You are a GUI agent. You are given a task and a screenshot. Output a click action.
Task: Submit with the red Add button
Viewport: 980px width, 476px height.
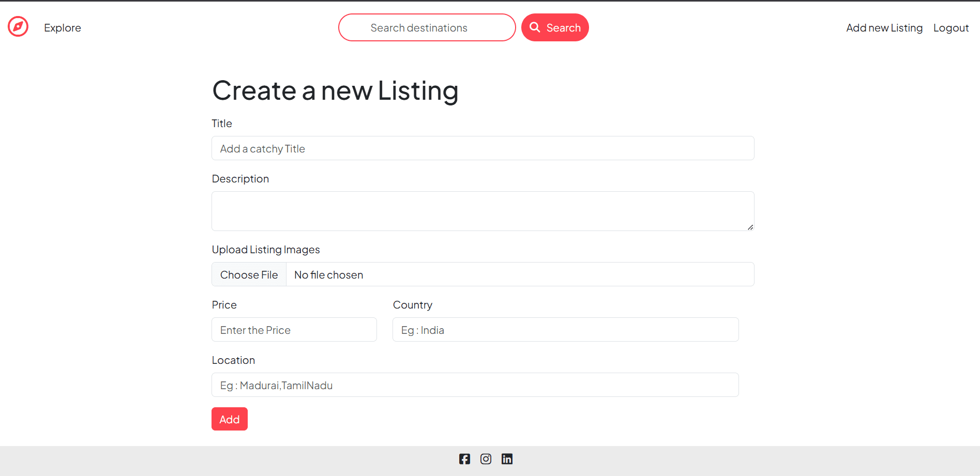(x=230, y=419)
